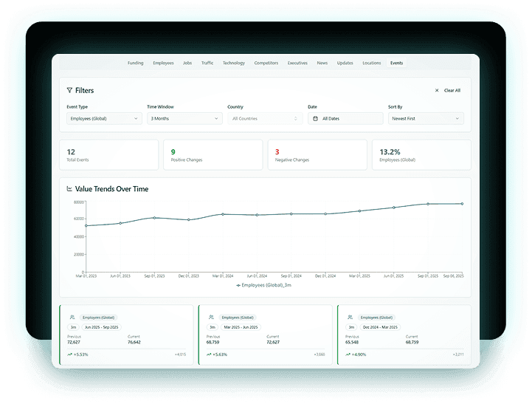This screenshot has height=404, width=532.
Task: Open Sort By Newest First dropdown
Action: tap(425, 118)
